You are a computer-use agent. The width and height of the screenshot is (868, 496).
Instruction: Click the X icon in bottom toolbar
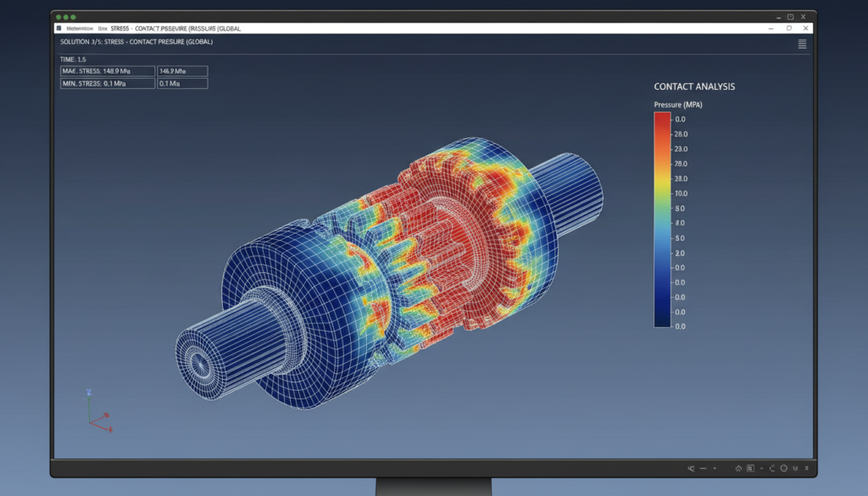[807, 468]
